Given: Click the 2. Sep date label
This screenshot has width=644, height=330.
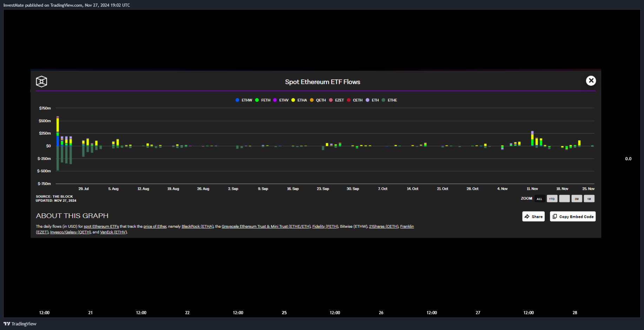Looking at the screenshot, I should pyautogui.click(x=233, y=189).
